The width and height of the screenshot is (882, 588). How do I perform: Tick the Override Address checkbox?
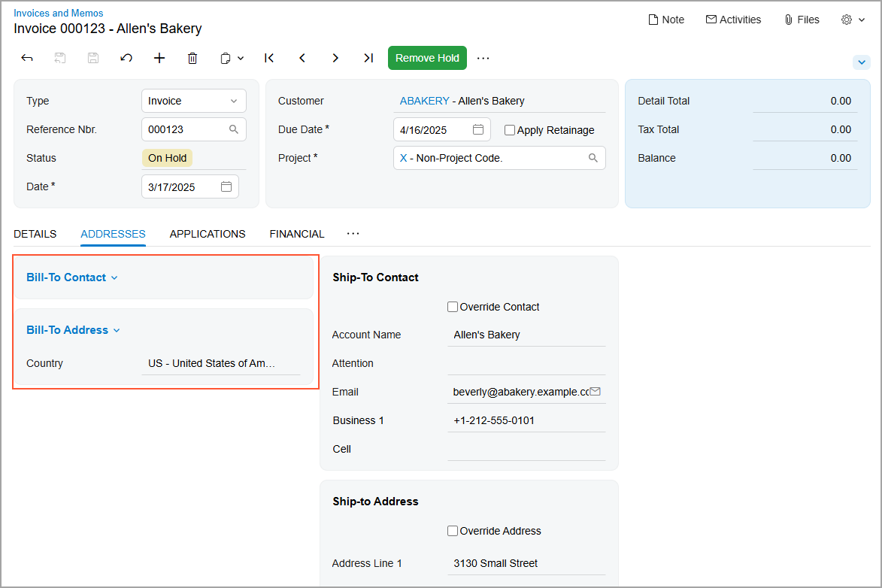click(x=453, y=531)
